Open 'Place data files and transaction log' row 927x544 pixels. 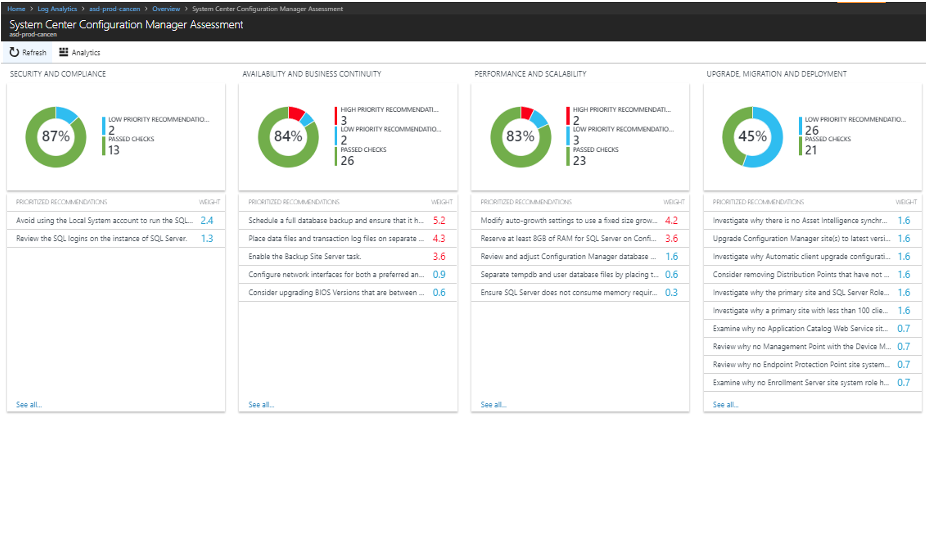click(x=348, y=238)
